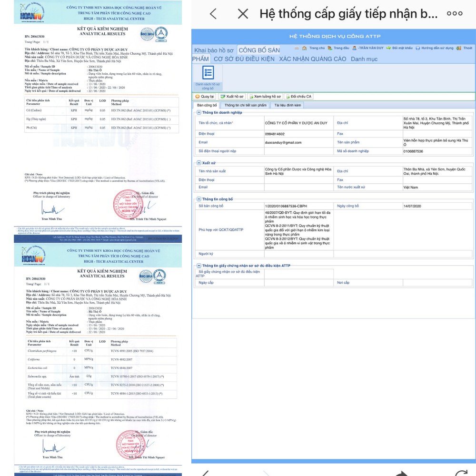Click the Quay lại button
Image resolution: width=476 pixels, height=476 pixels.
205,96
